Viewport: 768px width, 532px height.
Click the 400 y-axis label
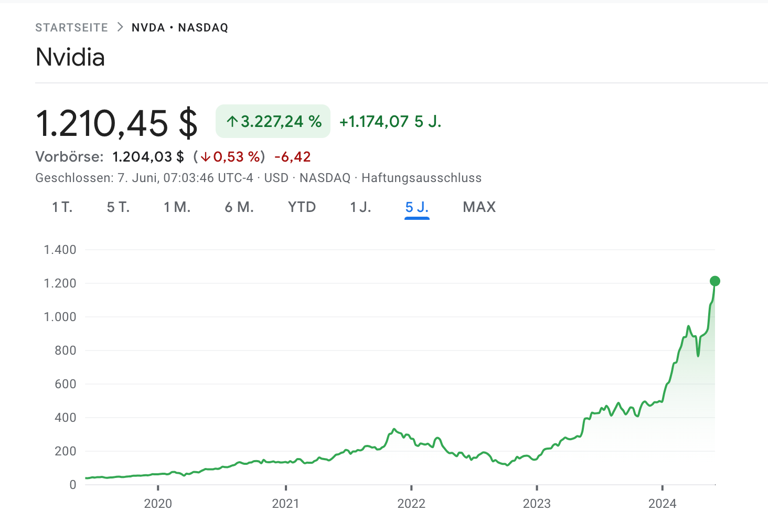point(66,418)
